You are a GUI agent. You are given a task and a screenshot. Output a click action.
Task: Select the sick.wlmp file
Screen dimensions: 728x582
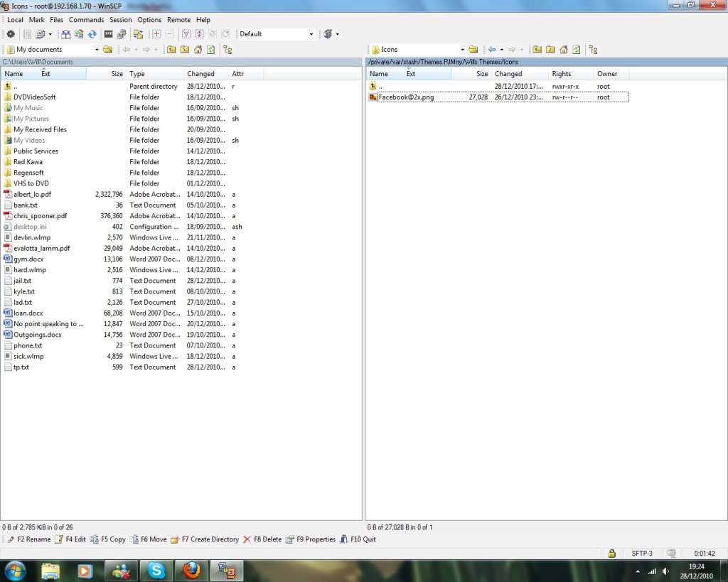tap(28, 356)
